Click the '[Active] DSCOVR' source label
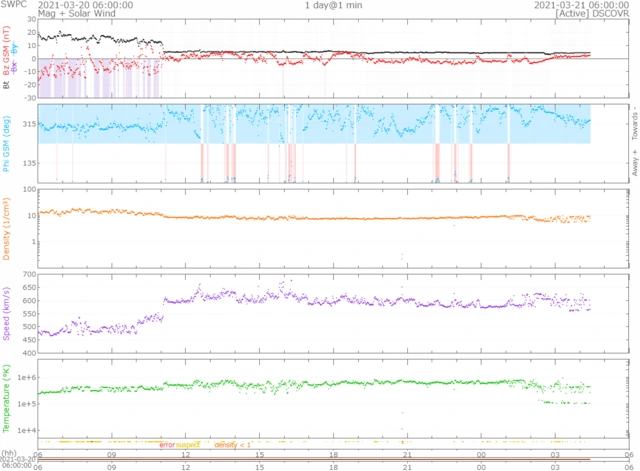 pyautogui.click(x=598, y=15)
